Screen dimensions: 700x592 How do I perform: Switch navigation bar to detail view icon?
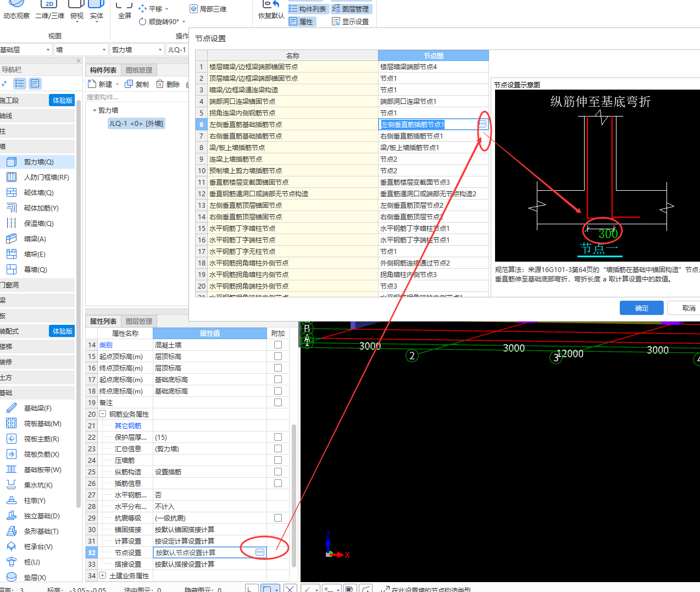[x=35, y=84]
